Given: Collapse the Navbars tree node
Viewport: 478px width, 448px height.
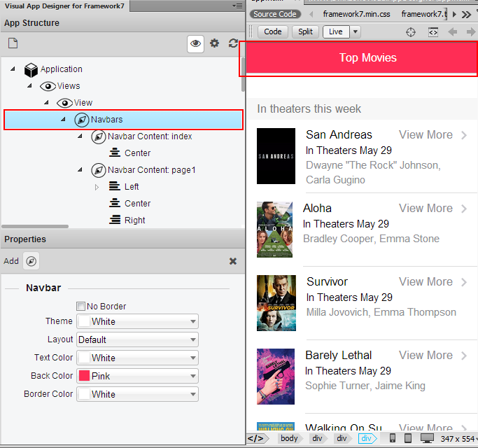Looking at the screenshot, I should coord(63,119).
